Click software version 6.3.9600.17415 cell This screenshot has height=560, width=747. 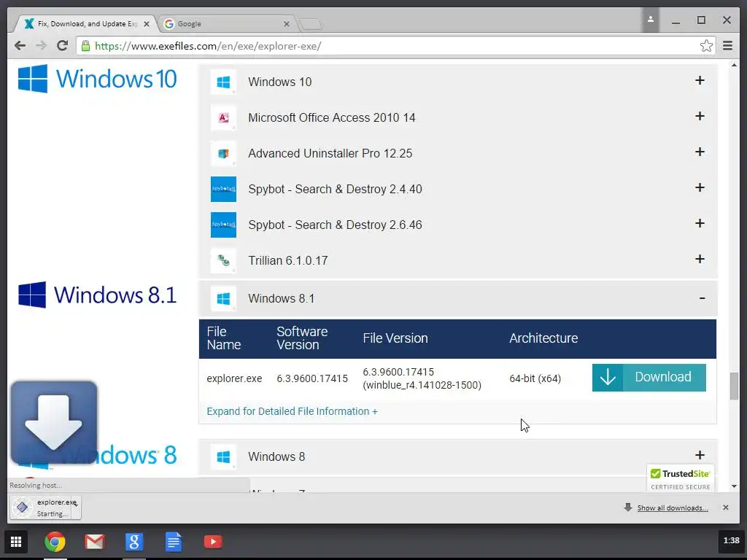(312, 378)
